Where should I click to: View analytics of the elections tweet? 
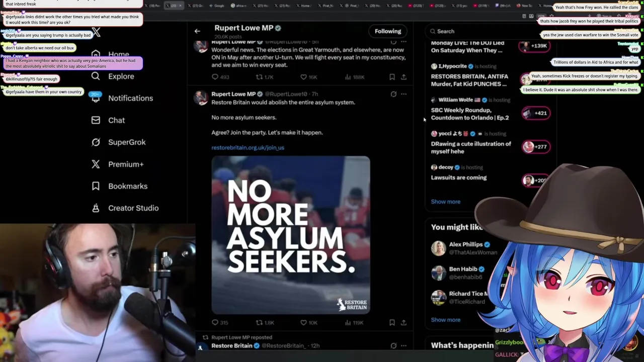(355, 77)
